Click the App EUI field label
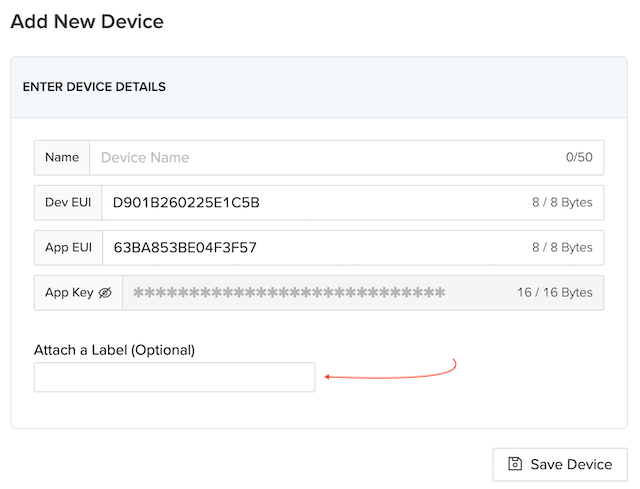Screen dimensions: 640x489 (68, 247)
